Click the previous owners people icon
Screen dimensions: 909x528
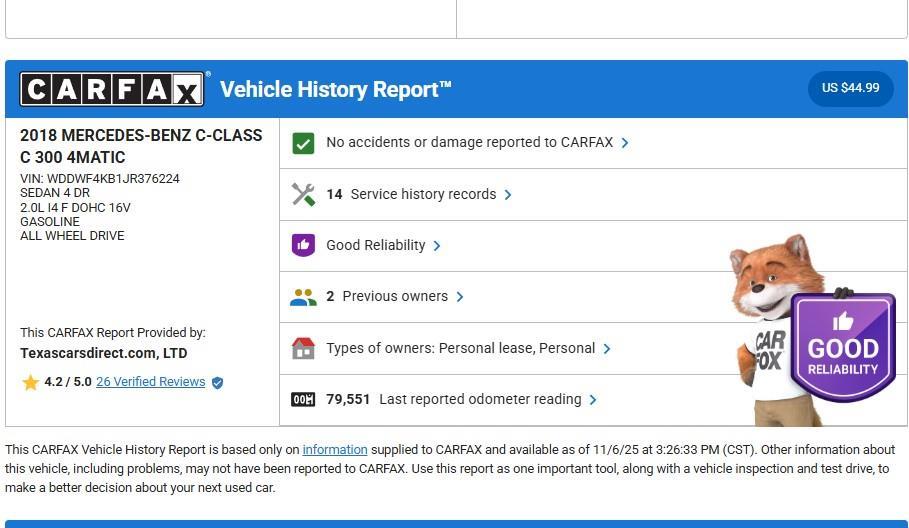point(303,297)
